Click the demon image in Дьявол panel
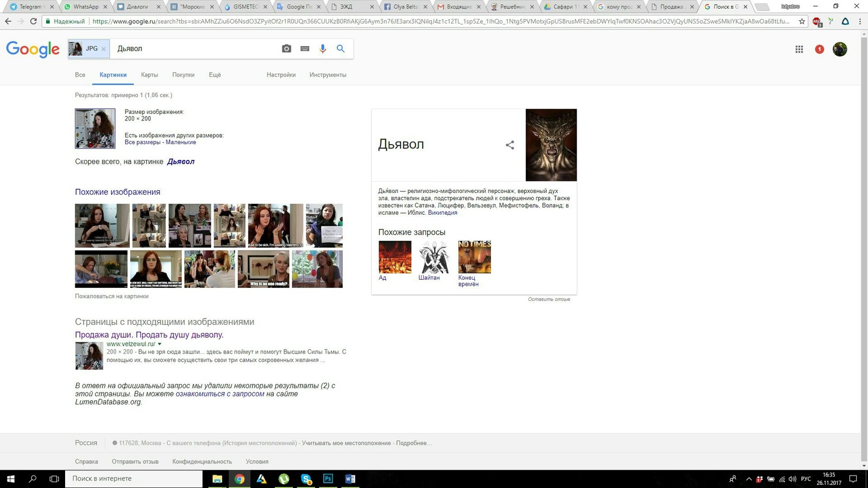 tap(551, 145)
